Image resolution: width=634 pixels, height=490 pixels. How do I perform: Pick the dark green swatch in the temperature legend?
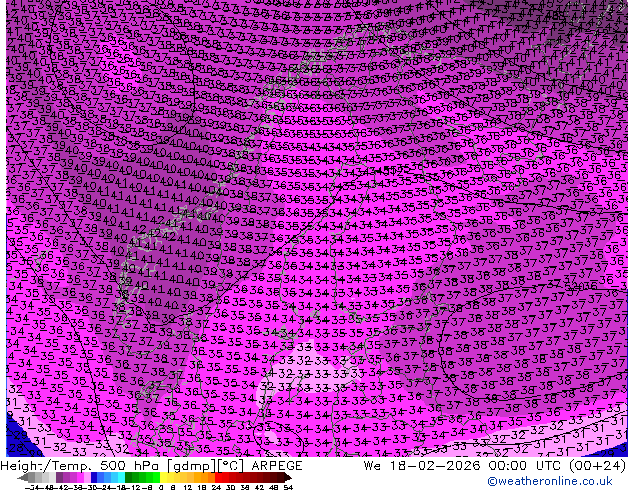point(128,477)
